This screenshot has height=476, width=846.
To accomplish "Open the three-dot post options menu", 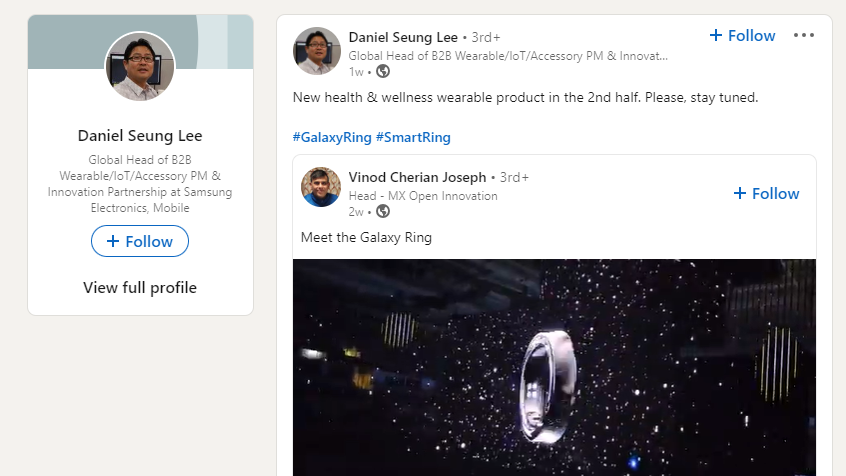I will point(803,36).
